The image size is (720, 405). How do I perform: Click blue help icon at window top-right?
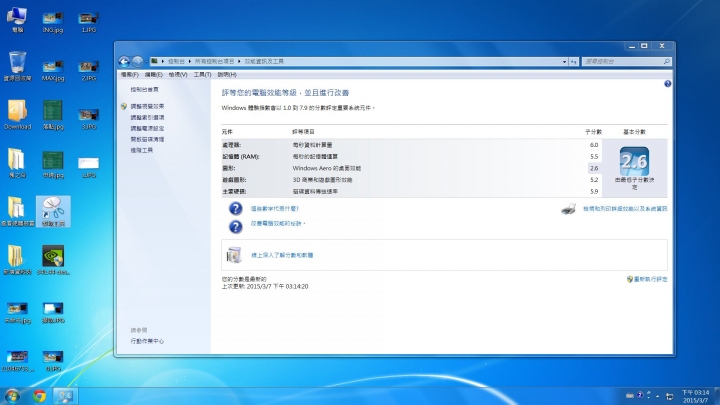point(667,84)
